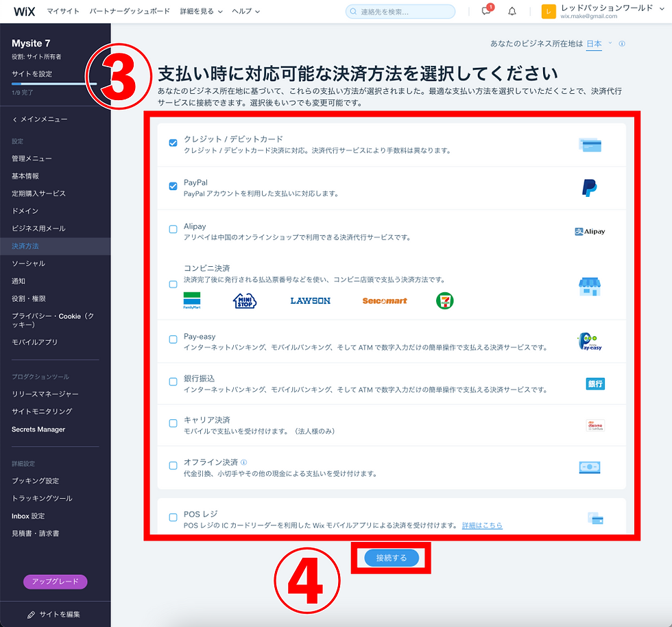Select ソーシャル in sidebar

(28, 263)
